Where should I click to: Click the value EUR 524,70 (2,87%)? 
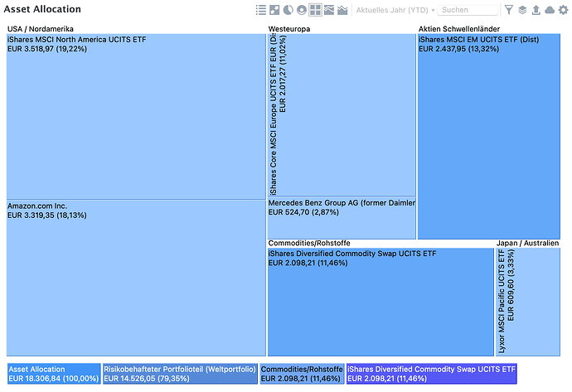pyautogui.click(x=303, y=212)
